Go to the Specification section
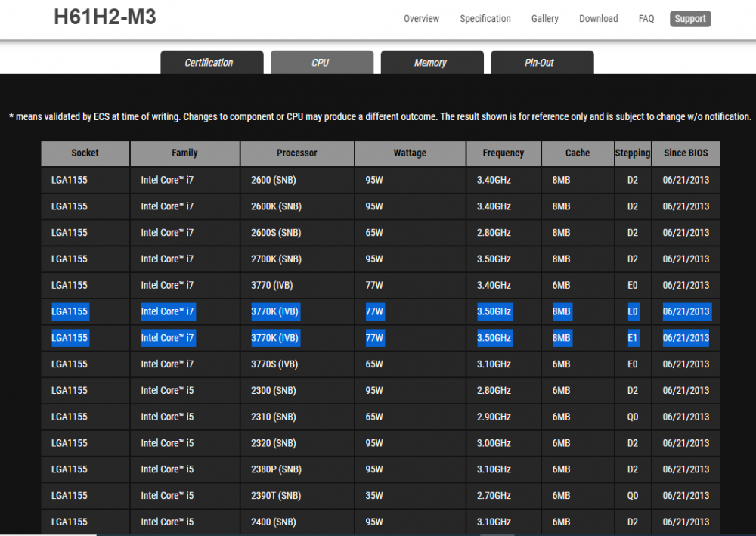756x536 pixels. (485, 19)
